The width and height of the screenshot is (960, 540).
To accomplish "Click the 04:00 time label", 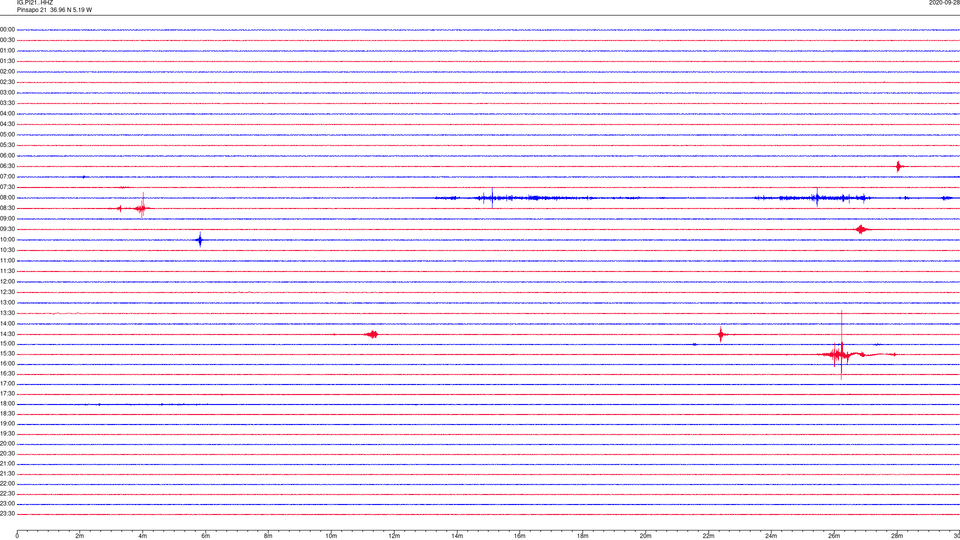I will click(7, 113).
